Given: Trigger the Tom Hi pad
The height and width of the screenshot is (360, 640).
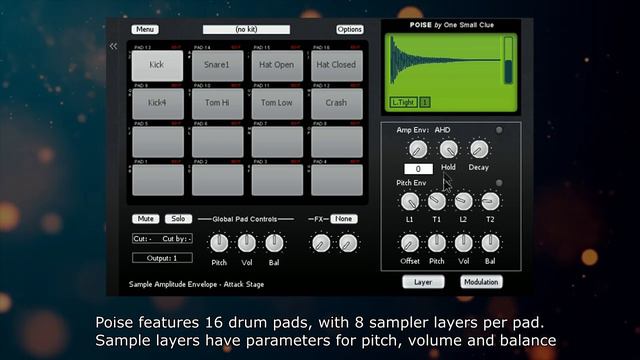Looking at the screenshot, I should point(217,103).
